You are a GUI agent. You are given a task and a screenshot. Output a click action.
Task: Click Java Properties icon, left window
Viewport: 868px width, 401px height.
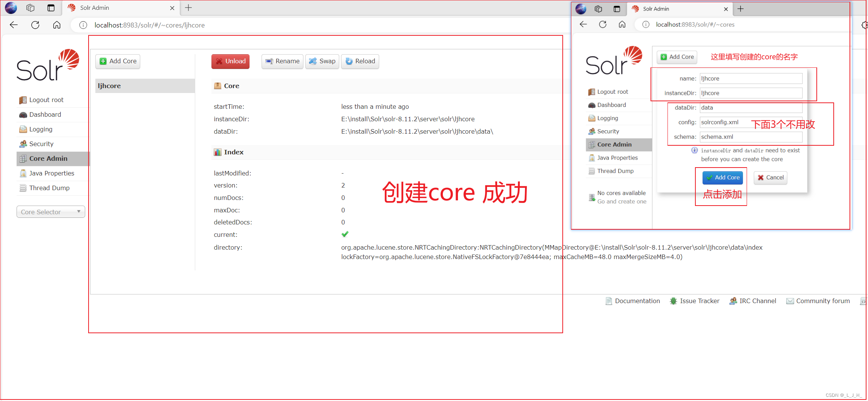(x=23, y=173)
